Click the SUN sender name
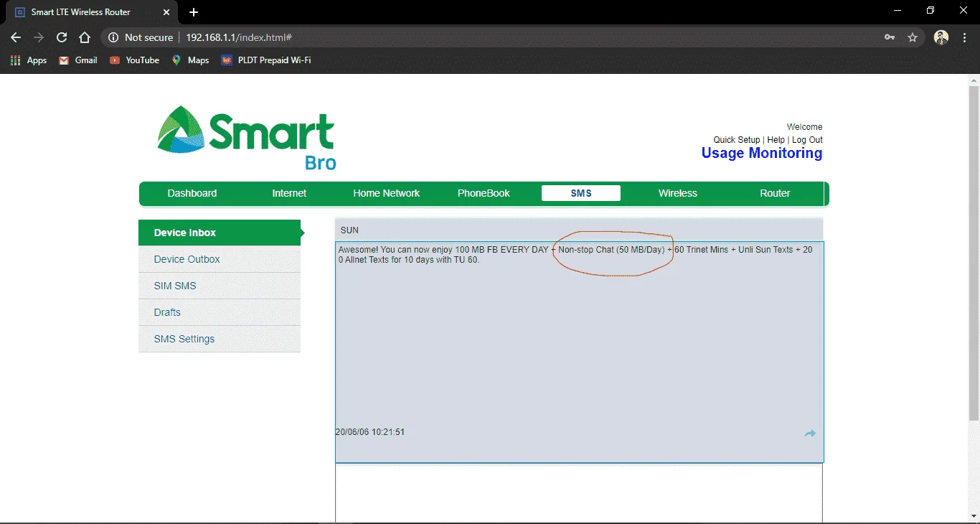 tap(349, 230)
